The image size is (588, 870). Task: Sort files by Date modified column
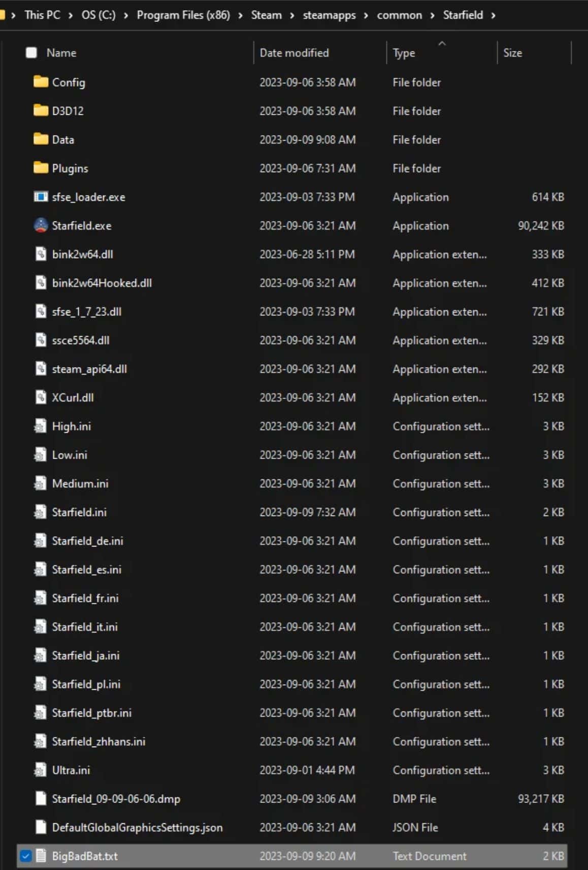coord(294,53)
